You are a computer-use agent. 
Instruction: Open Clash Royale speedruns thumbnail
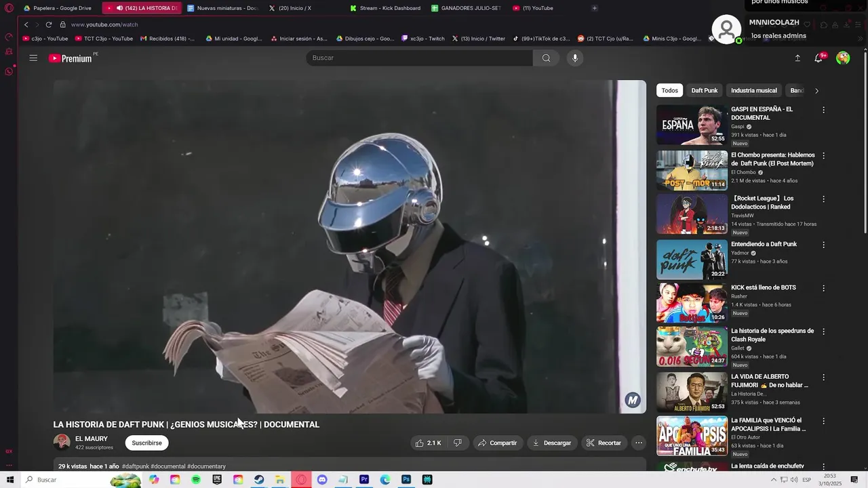click(x=692, y=346)
